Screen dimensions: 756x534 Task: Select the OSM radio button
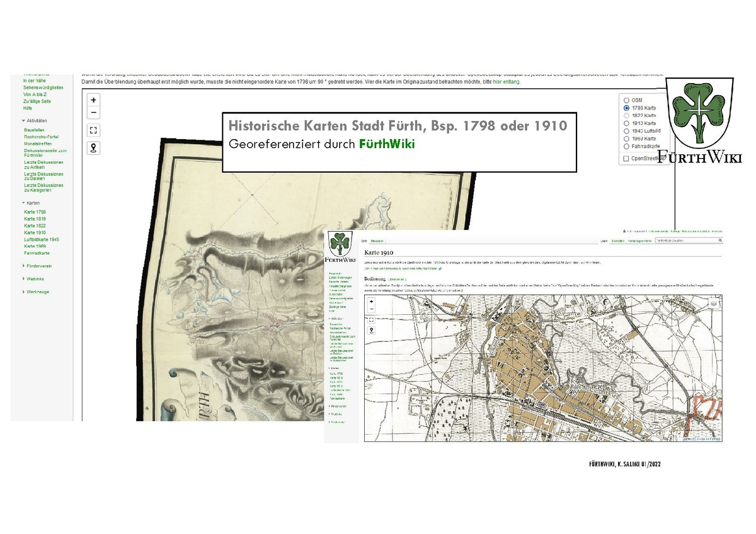point(626,100)
